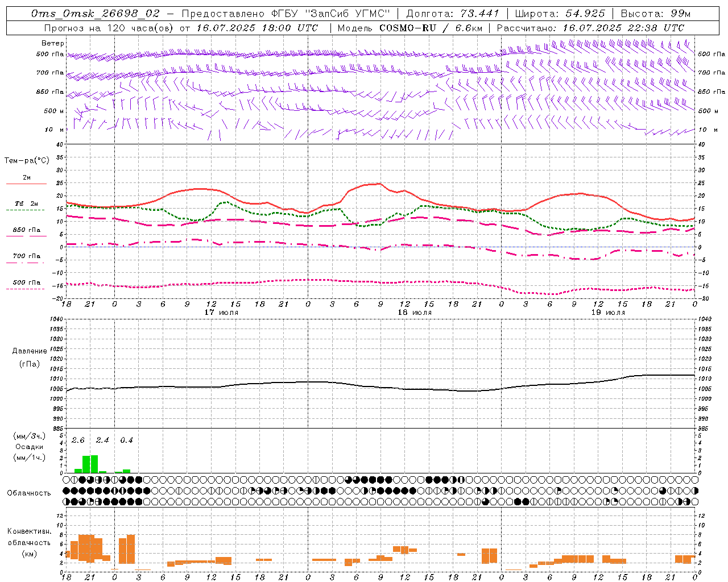Click the Конвективн. label of the convective cloud panel
728x582 pixels.
30,531
